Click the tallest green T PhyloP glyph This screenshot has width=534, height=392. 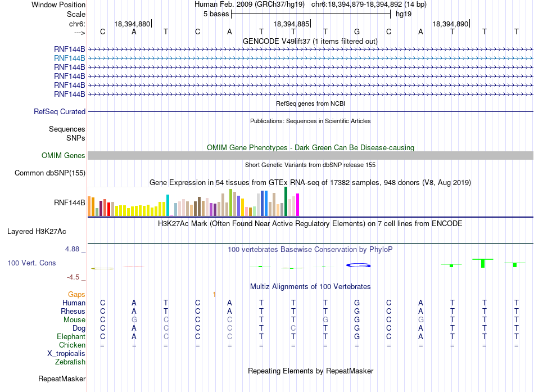click(483, 263)
